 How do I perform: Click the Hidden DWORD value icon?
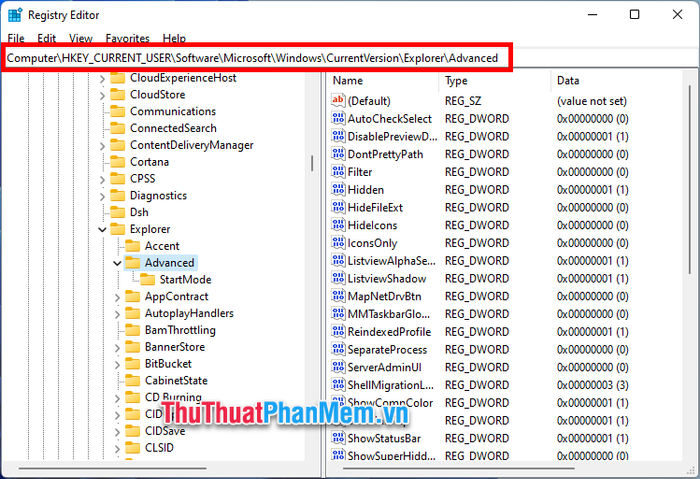point(338,189)
